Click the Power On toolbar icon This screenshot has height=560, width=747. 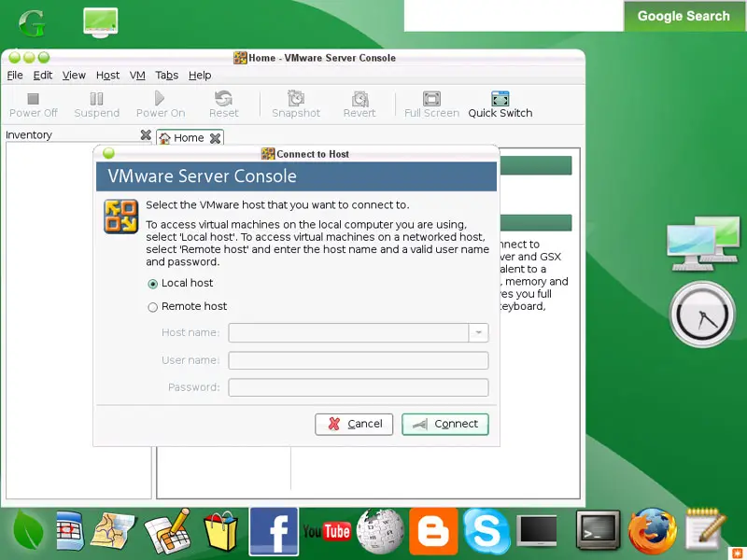(x=160, y=99)
